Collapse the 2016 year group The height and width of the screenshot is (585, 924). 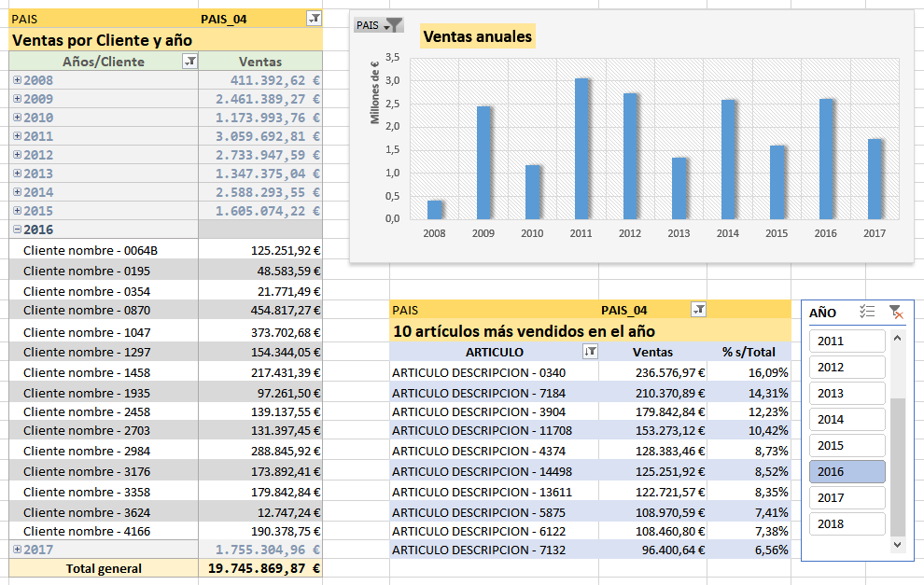(17, 230)
